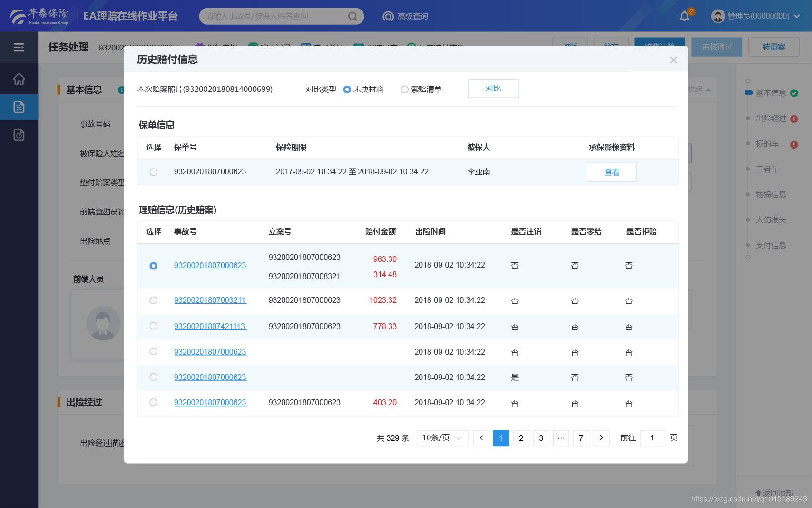Screen dimensions: 812x508
Task: Click the 共 329 条 total count
Action: 393,438
